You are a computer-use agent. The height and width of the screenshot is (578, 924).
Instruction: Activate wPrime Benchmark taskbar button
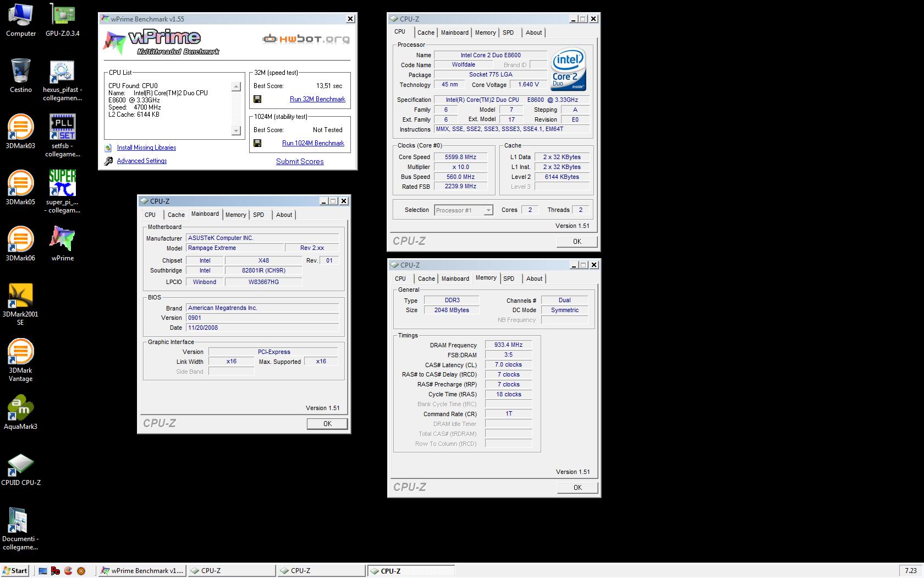143,571
